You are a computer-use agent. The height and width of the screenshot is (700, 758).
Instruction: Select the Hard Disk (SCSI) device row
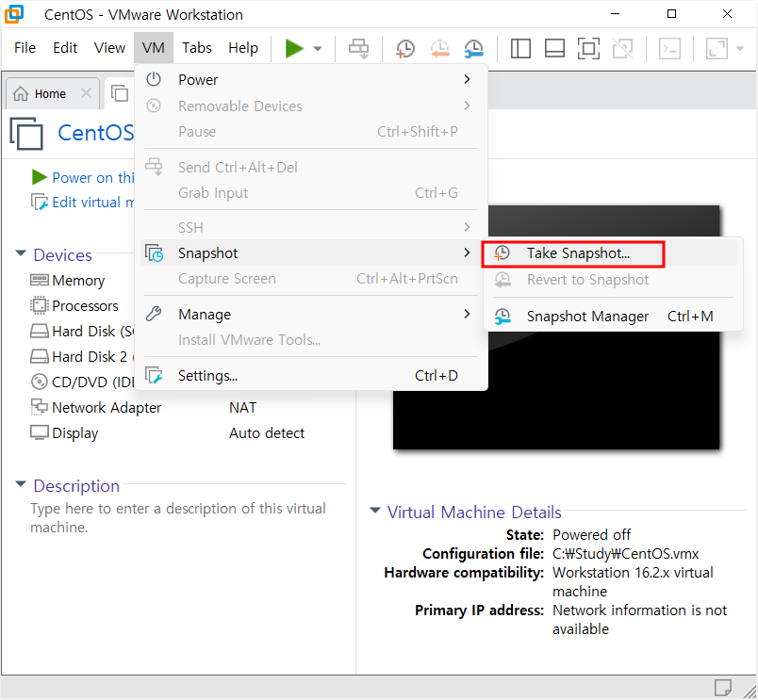pos(81,332)
